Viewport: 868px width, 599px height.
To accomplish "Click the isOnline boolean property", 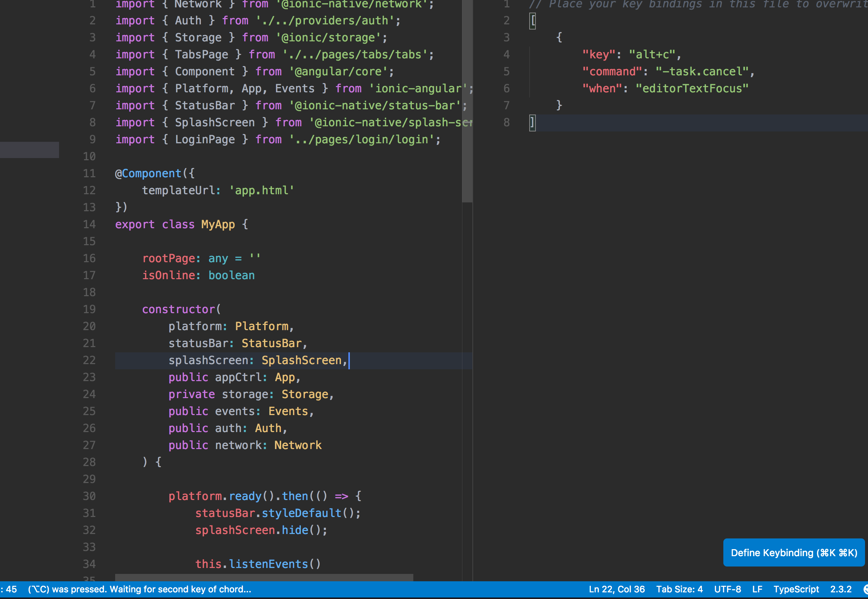I will pos(198,275).
